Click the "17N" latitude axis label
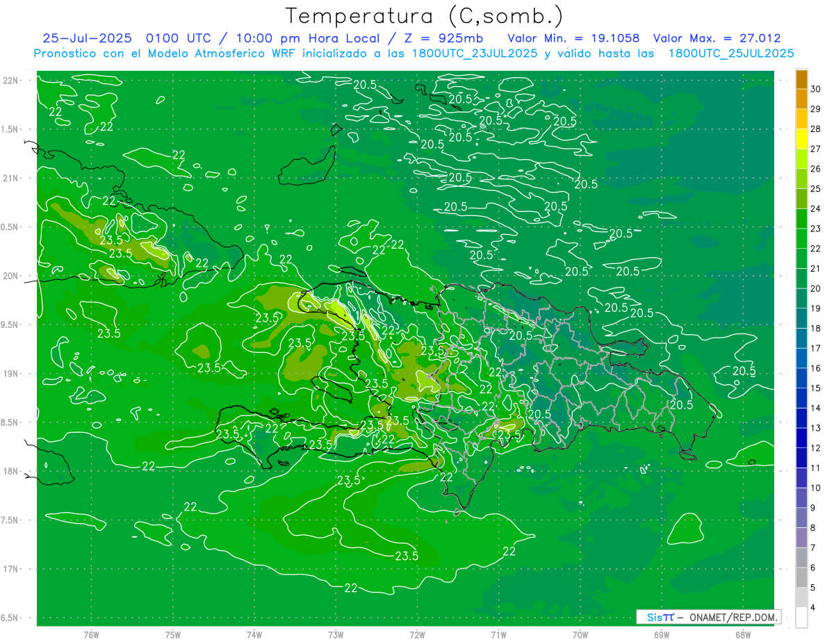 point(12,569)
